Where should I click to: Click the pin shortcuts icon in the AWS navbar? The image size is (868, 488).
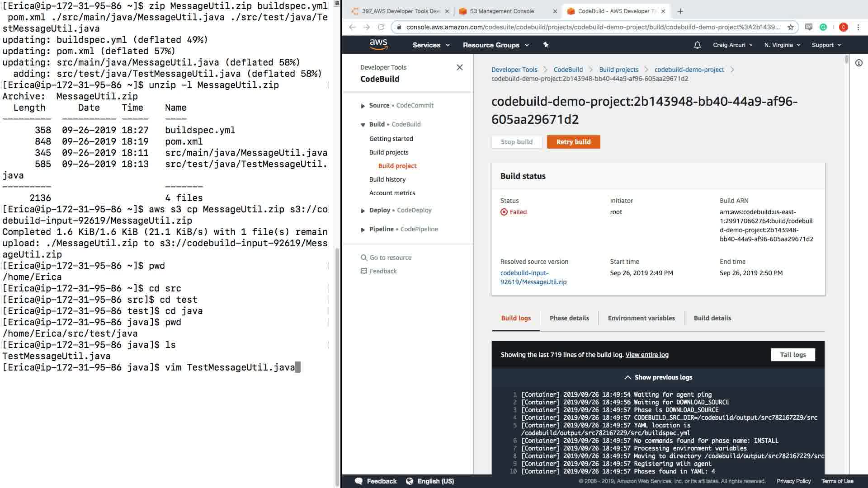(x=546, y=45)
